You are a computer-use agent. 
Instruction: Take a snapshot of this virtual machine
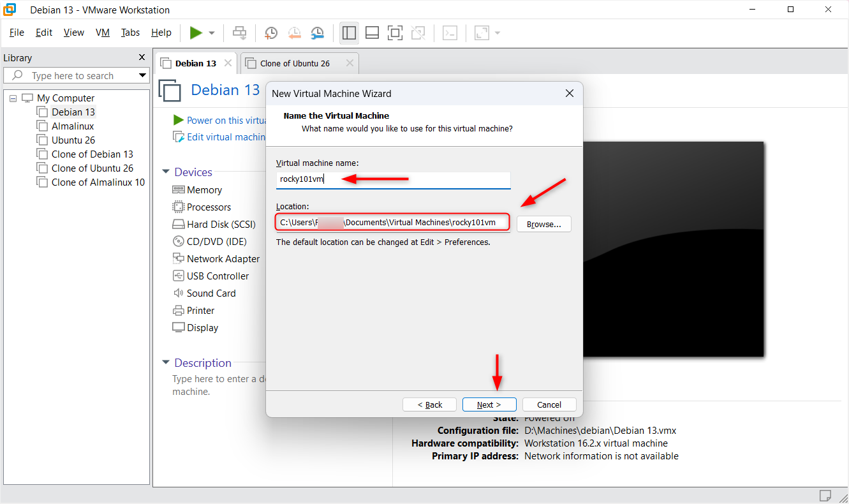click(x=271, y=33)
